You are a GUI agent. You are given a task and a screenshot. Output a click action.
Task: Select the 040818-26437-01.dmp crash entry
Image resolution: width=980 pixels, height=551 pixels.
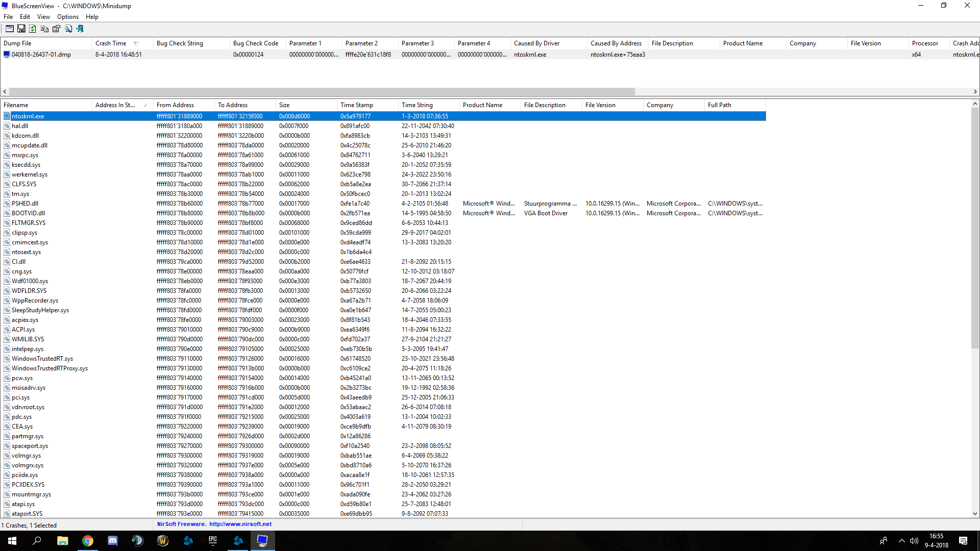coord(41,55)
